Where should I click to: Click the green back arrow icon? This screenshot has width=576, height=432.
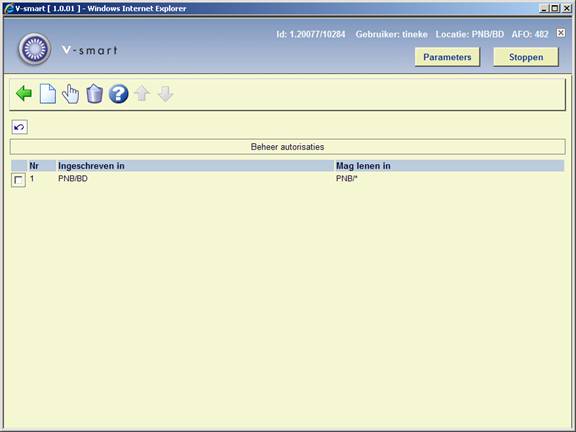(24, 94)
